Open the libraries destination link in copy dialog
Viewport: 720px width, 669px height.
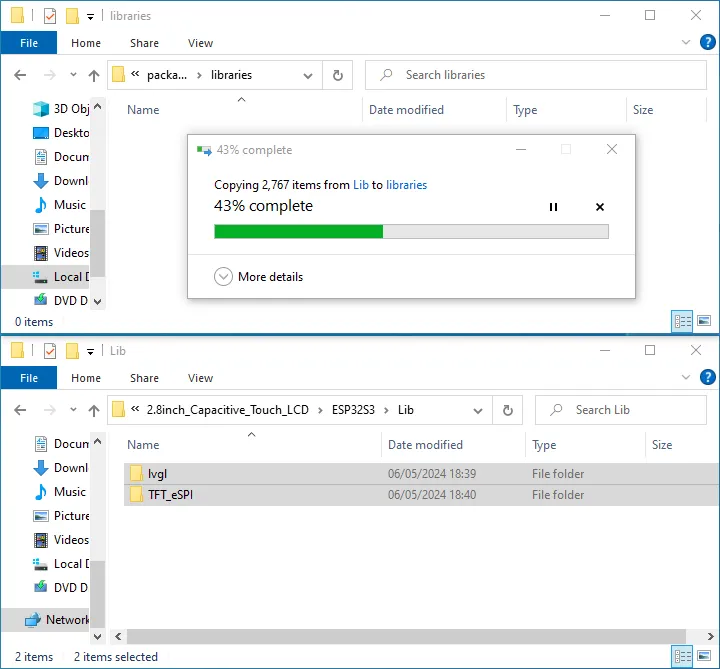406,185
